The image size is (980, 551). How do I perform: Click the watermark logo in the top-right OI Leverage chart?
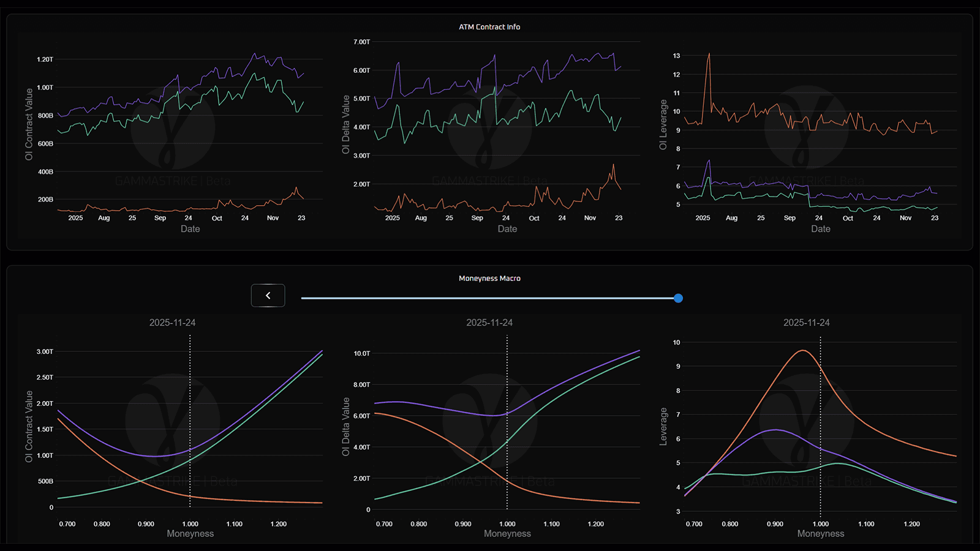coord(806,127)
